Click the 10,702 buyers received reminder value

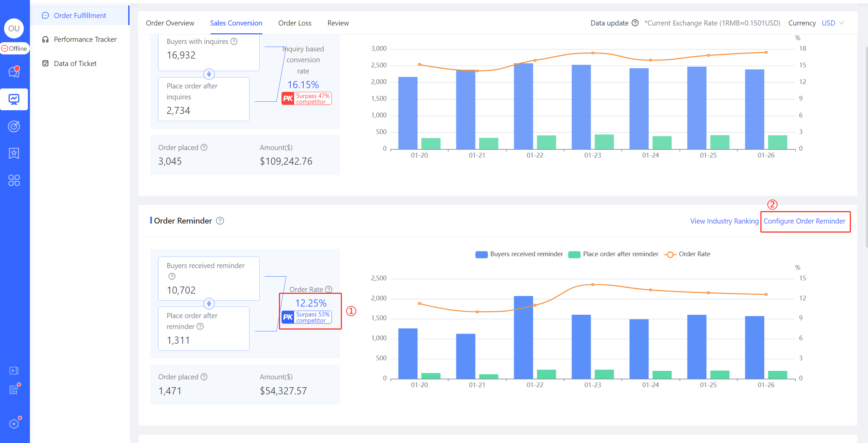(181, 290)
